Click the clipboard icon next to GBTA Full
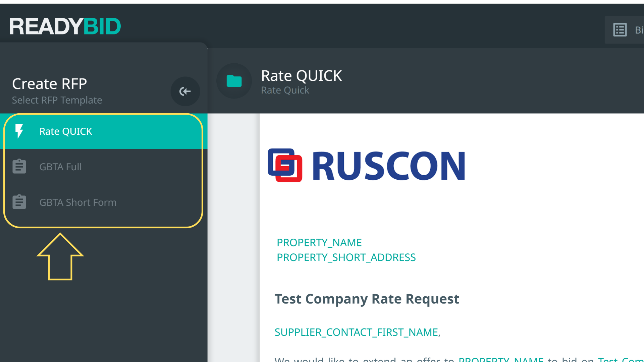Image resolution: width=644 pixels, height=362 pixels. click(19, 167)
